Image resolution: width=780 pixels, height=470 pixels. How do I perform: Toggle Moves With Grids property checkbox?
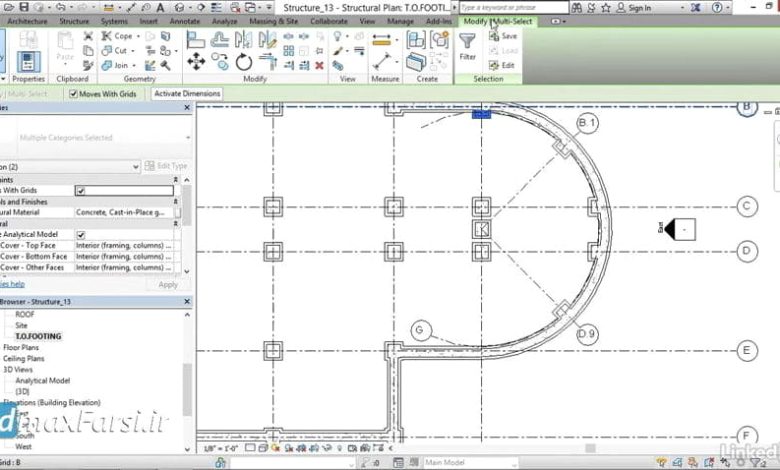click(x=81, y=190)
